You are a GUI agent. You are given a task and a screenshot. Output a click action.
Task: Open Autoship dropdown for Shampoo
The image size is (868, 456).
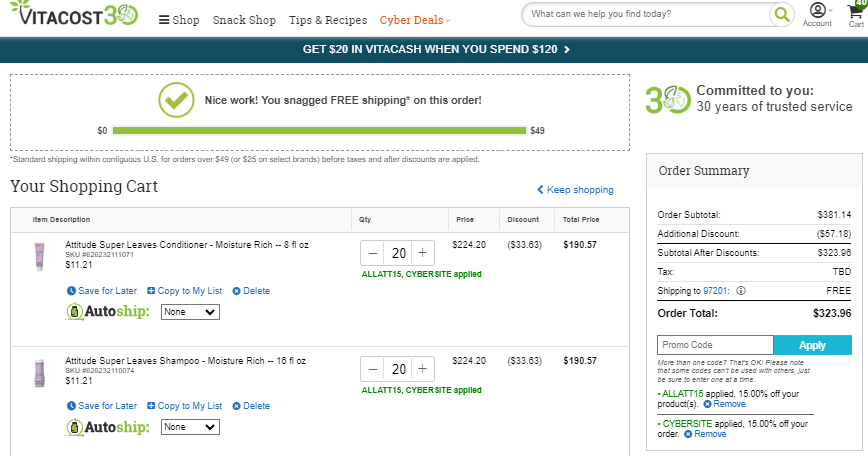190,427
